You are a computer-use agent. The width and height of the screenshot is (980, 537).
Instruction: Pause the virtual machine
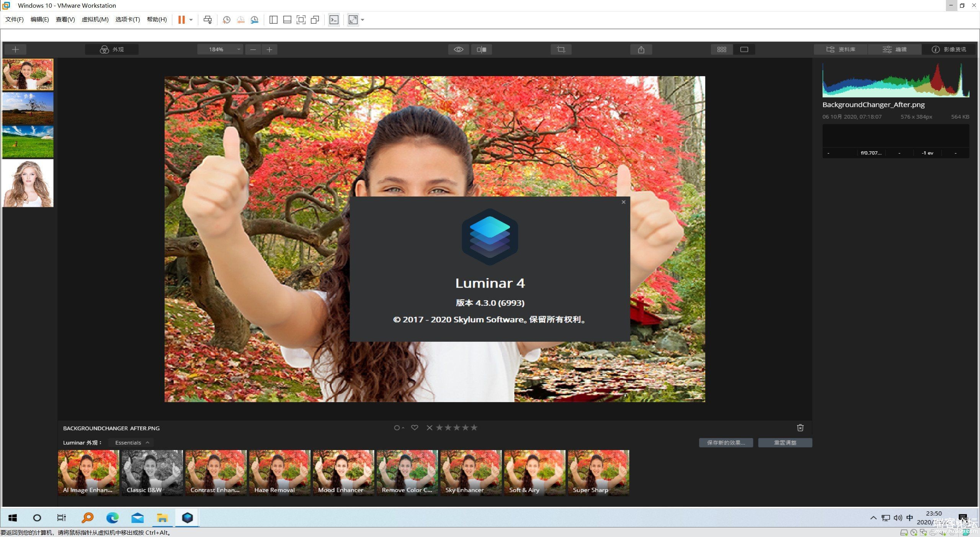[181, 20]
